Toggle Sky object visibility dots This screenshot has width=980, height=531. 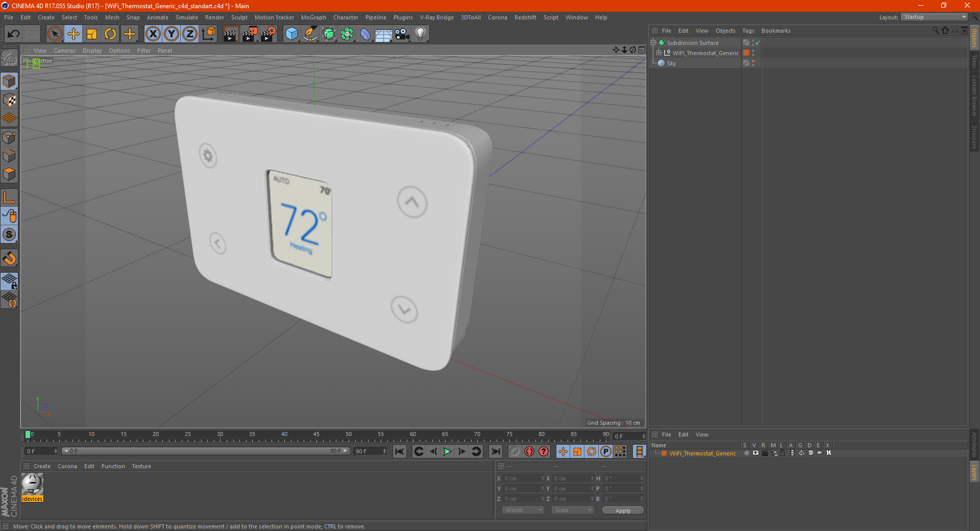click(753, 63)
